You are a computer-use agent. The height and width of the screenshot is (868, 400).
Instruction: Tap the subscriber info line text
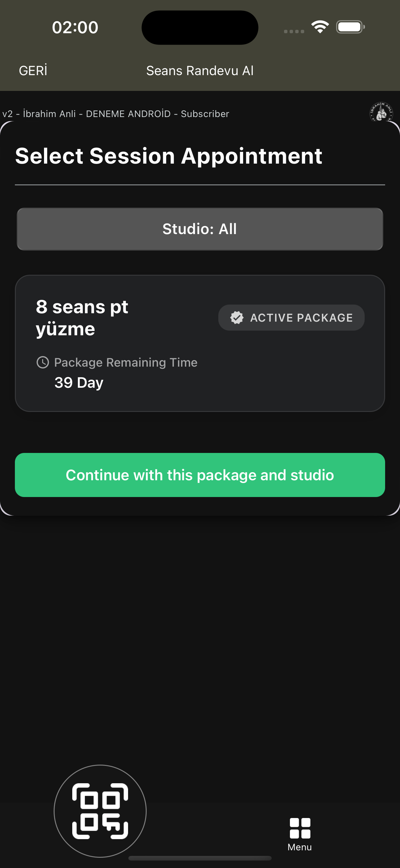[115, 114]
